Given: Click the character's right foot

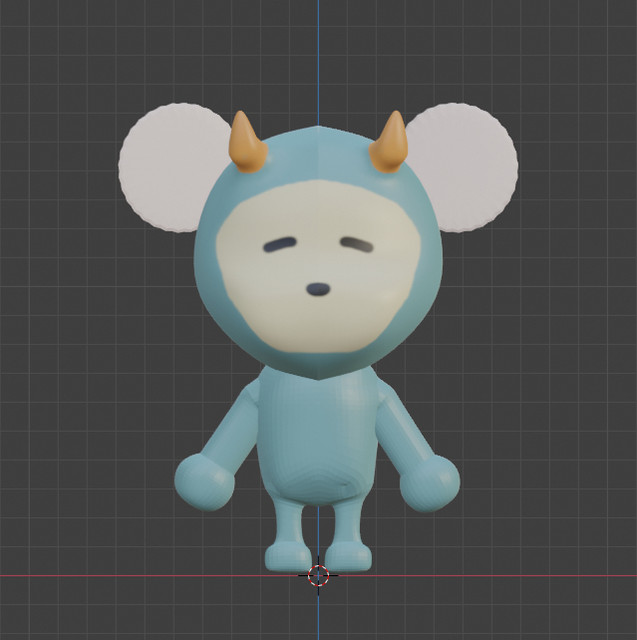Looking at the screenshot, I should coord(348,555).
